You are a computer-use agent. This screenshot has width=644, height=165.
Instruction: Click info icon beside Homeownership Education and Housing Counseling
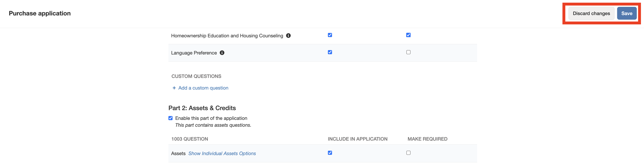point(288,35)
